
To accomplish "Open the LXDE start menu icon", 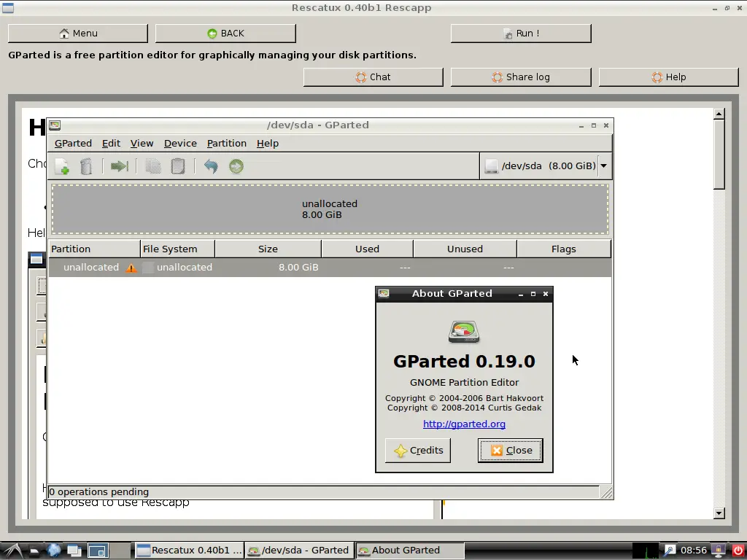I will (x=12, y=551).
